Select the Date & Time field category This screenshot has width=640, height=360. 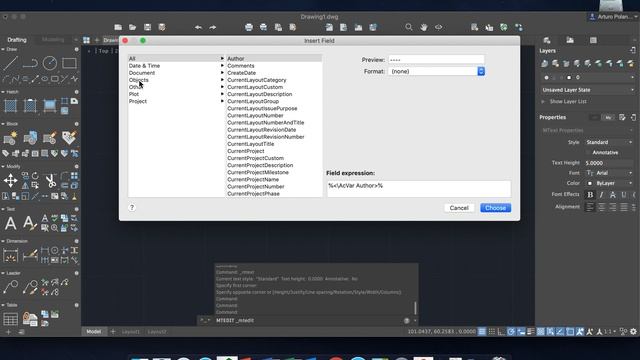pyautogui.click(x=144, y=66)
